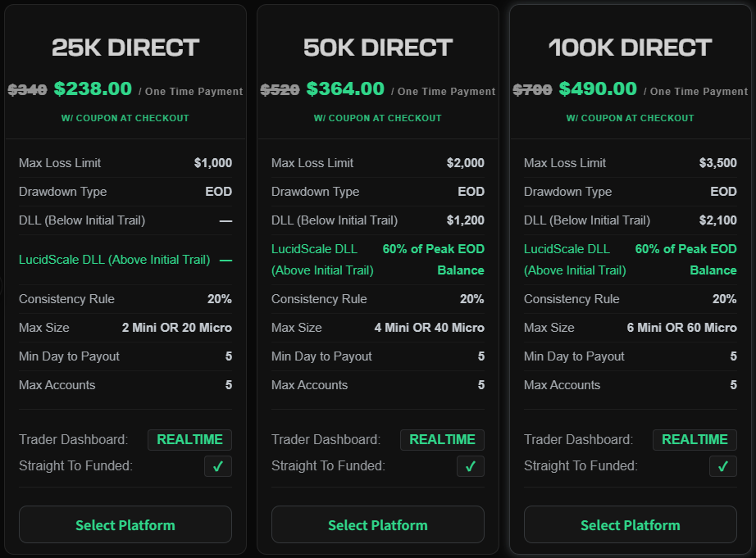Click Select Platform for 50K Direct
Image resolution: width=756 pixels, height=558 pixels.
378,525
